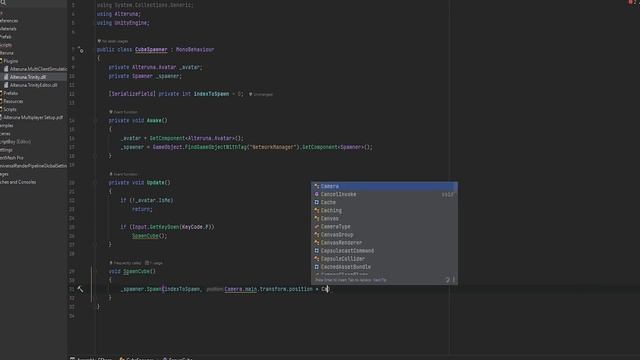Choose CapsuleCollider suggestion
The image size is (640, 360).
pos(384,259)
